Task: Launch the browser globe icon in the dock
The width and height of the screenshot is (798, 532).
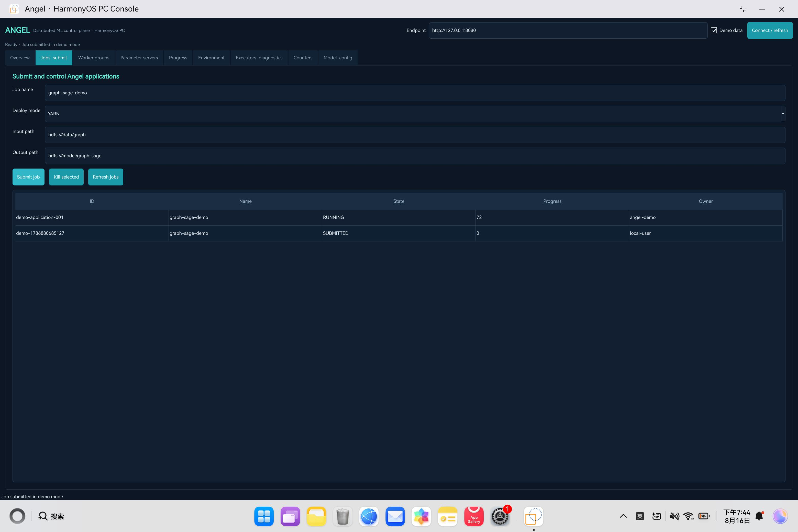Action: [x=369, y=516]
